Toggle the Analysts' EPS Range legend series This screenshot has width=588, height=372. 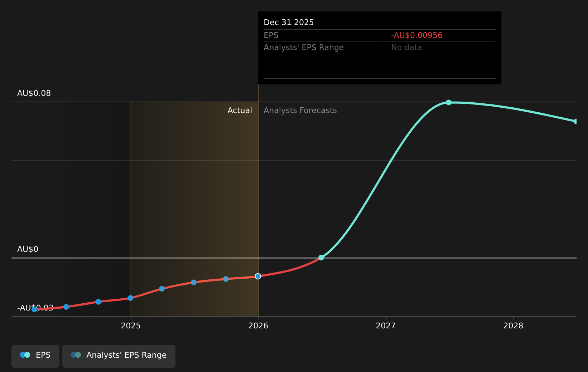pyautogui.click(x=119, y=356)
